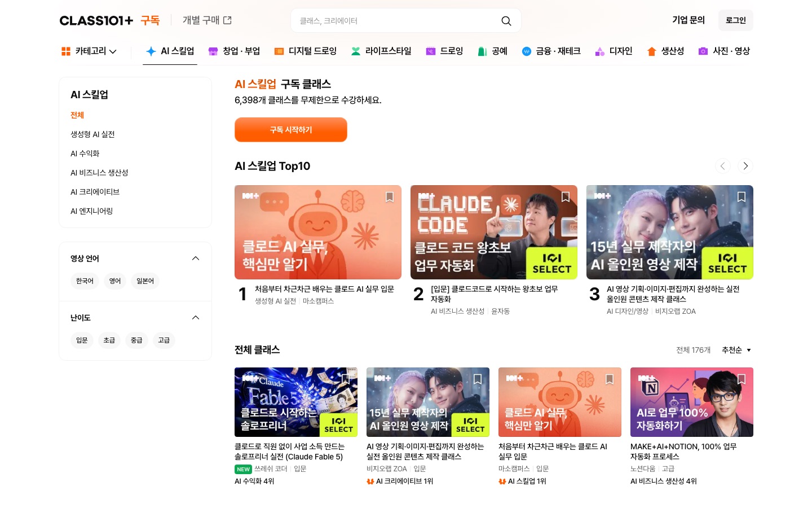812x508 pixels.
Task: Select 전체 in AI 스킬업 sidebar
Action: (x=77, y=115)
